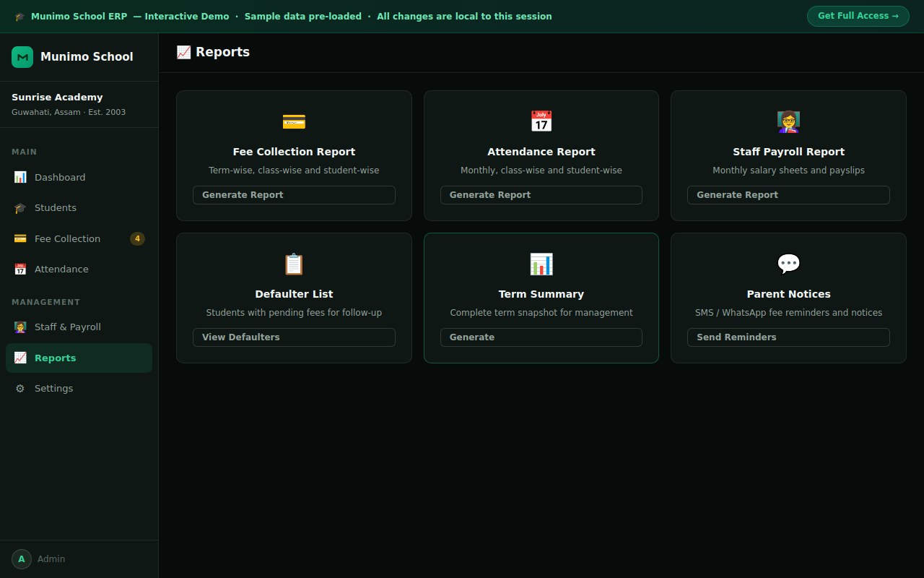This screenshot has width=924, height=578.
Task: Click the MAIN section label
Action: pyautogui.click(x=24, y=152)
